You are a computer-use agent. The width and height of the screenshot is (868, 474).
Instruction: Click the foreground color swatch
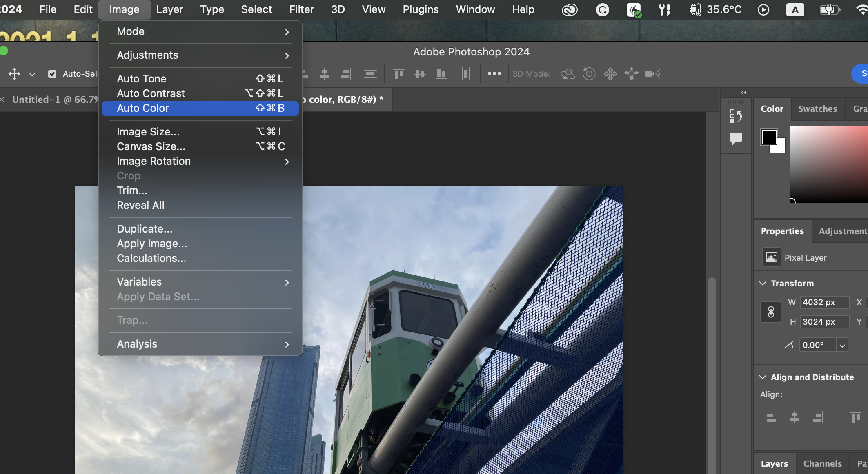coord(769,137)
